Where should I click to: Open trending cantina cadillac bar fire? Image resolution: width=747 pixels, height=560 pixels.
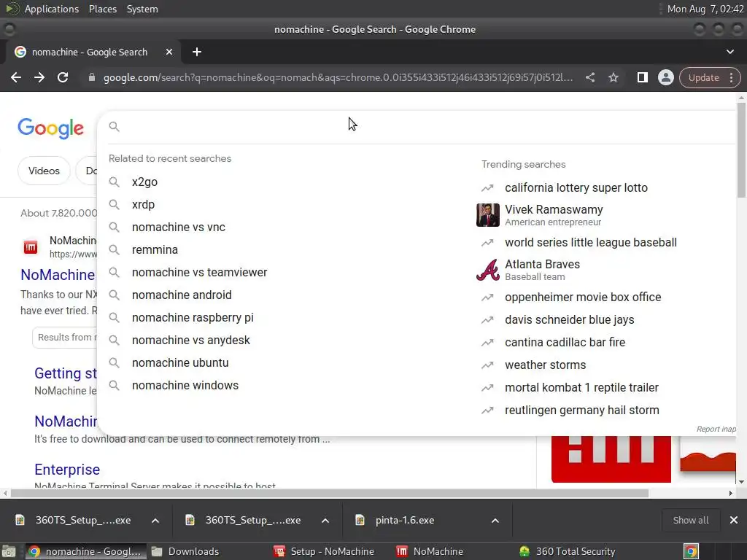point(565,343)
